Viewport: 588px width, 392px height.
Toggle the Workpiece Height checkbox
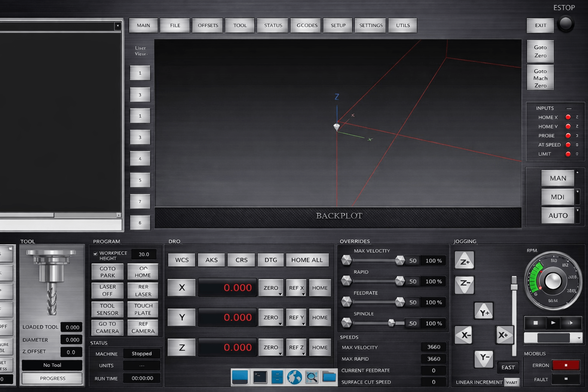click(95, 254)
